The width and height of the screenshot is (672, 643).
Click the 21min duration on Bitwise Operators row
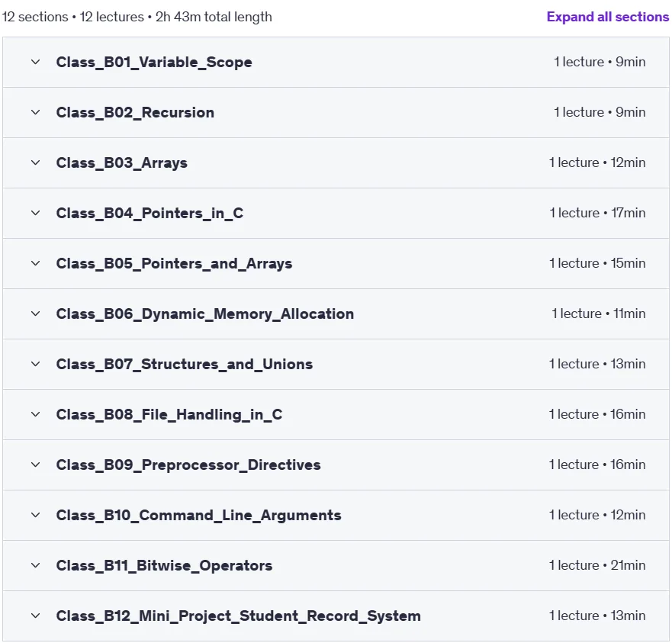pos(628,565)
